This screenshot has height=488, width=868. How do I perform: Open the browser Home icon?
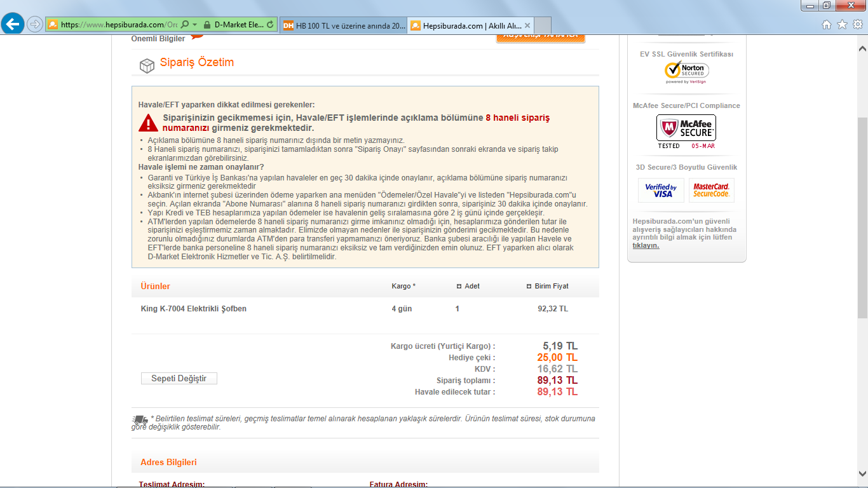click(827, 25)
